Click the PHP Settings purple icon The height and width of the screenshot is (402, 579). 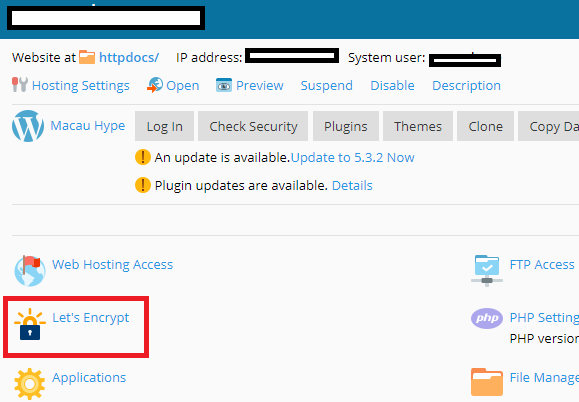click(487, 318)
